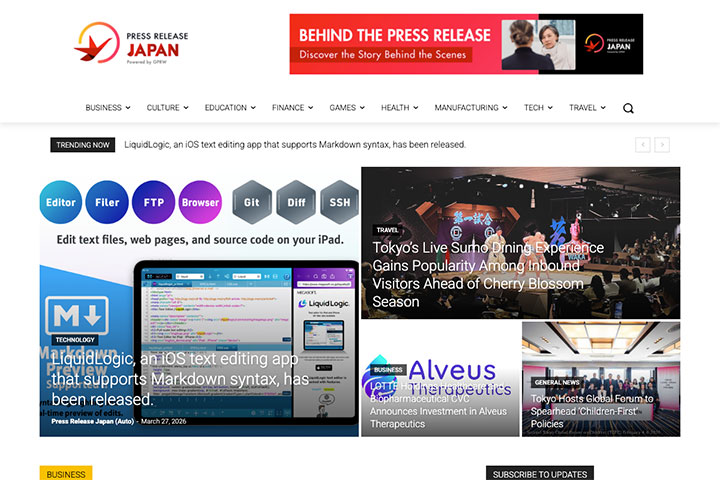Click the TRENDING NOW label
The width and height of the screenshot is (720, 480).
click(x=83, y=145)
